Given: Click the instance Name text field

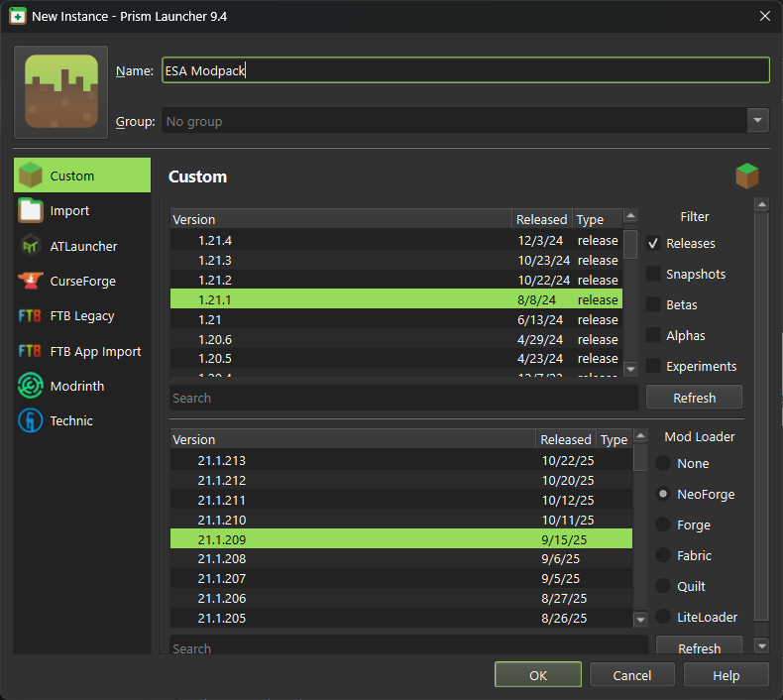Looking at the screenshot, I should (x=466, y=70).
